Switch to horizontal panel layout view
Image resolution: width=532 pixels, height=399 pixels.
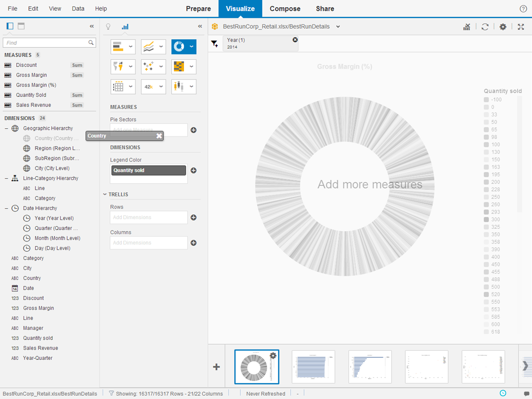(x=21, y=26)
